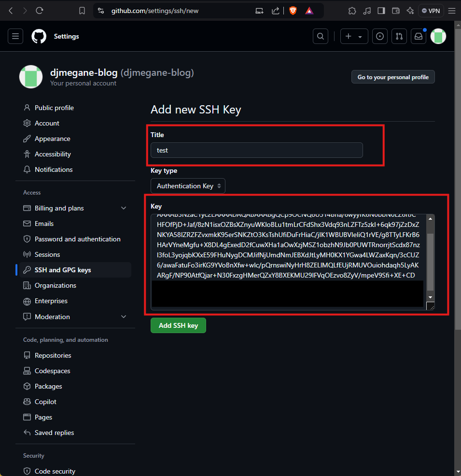Click the green Add SSH key button
Image resolution: width=461 pixels, height=476 pixels.
coord(178,325)
